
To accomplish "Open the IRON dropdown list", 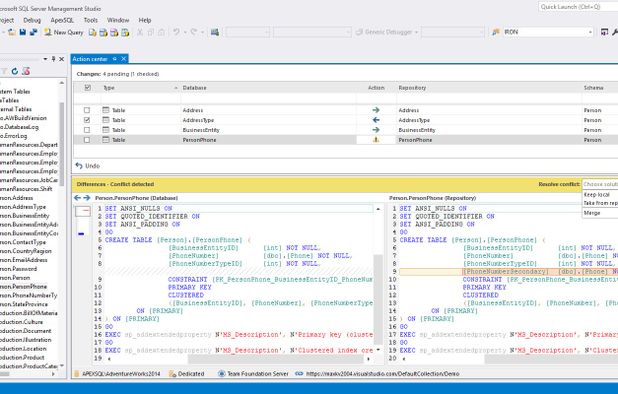I will click(x=590, y=32).
